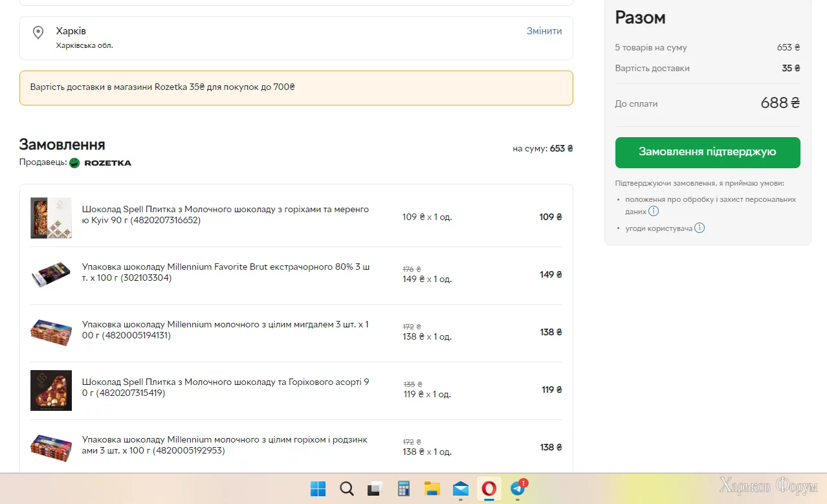Click Millennium мигдалем pack thumbnail
The height and width of the screenshot is (504, 827).
pyautogui.click(x=51, y=332)
